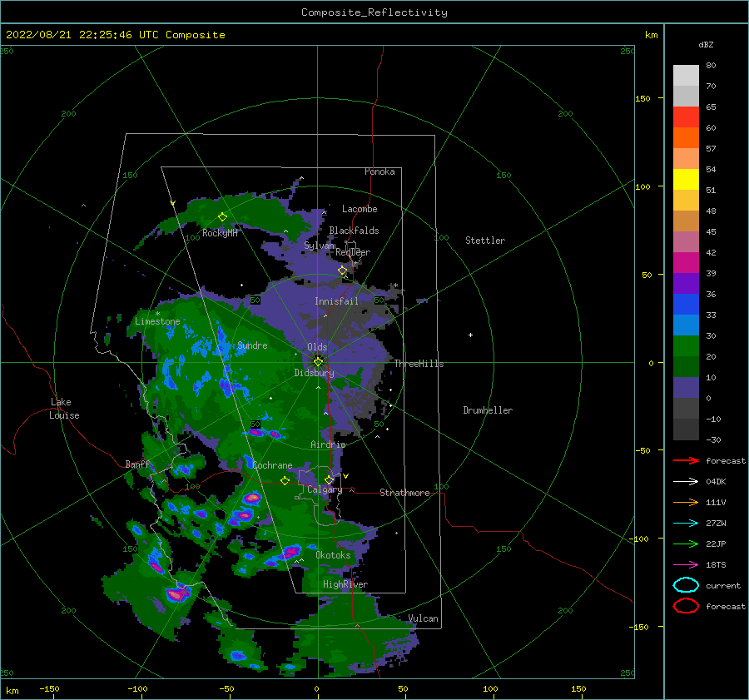Pick the red 65 dBZ color swatch
The height and width of the screenshot is (700, 749).
(x=686, y=117)
